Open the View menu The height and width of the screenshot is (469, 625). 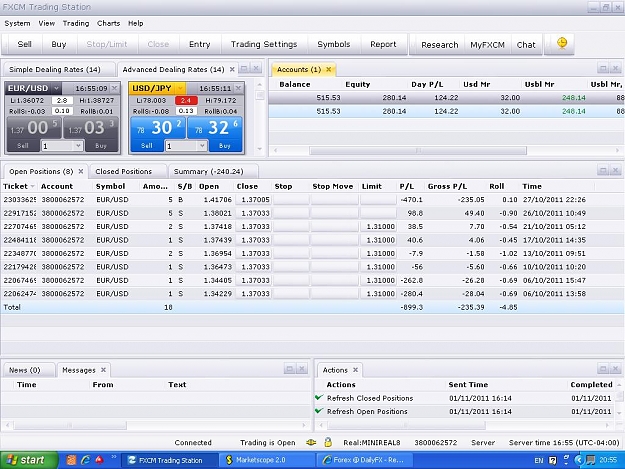pos(47,24)
